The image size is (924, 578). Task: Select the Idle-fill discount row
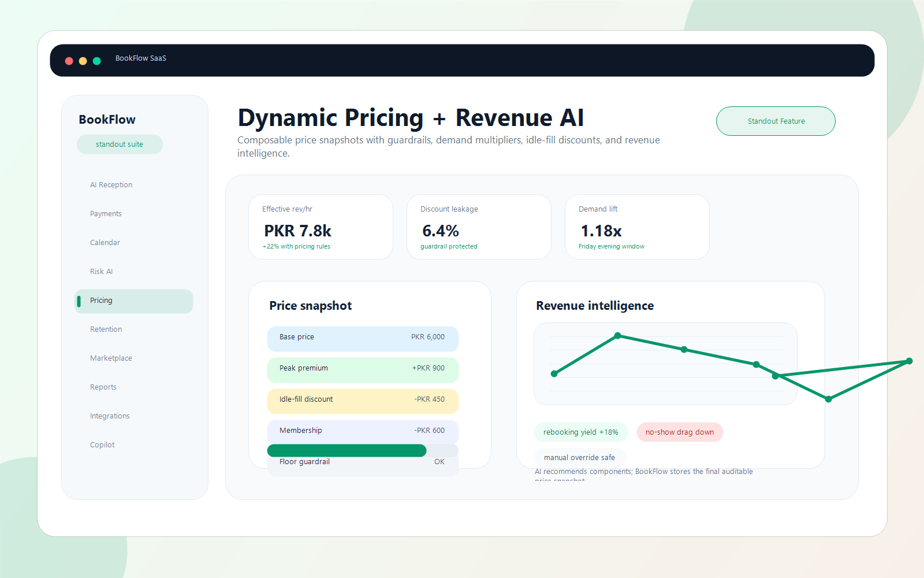pos(363,401)
